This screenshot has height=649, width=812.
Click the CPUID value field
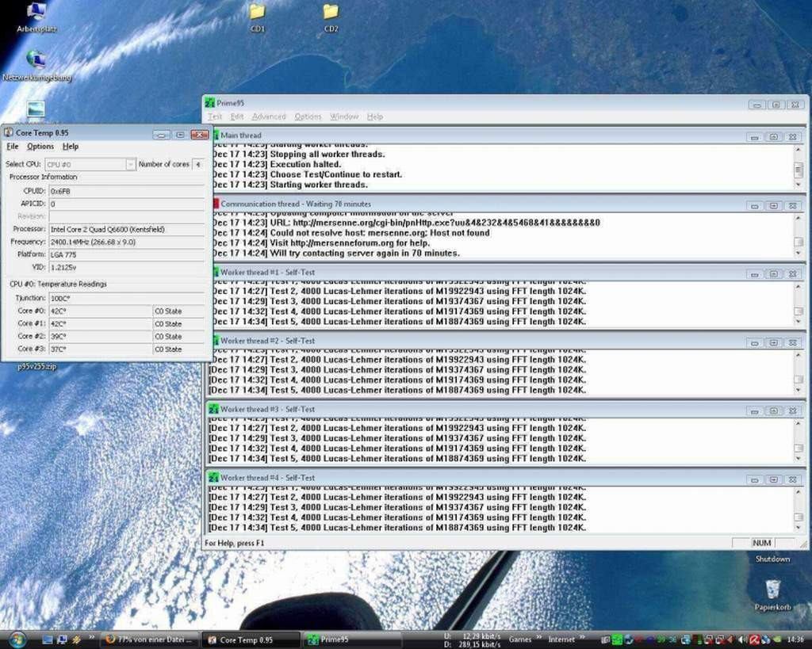pos(126,191)
